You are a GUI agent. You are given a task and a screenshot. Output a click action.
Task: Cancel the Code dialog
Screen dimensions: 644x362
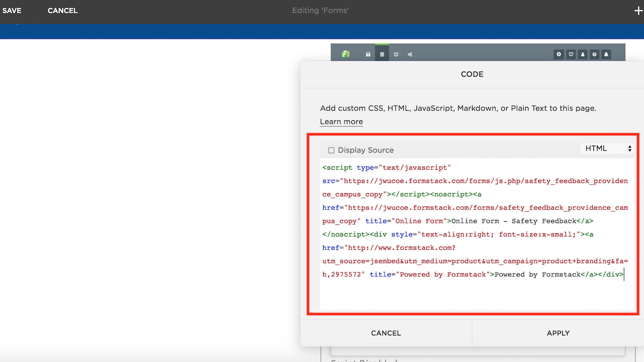click(x=386, y=333)
